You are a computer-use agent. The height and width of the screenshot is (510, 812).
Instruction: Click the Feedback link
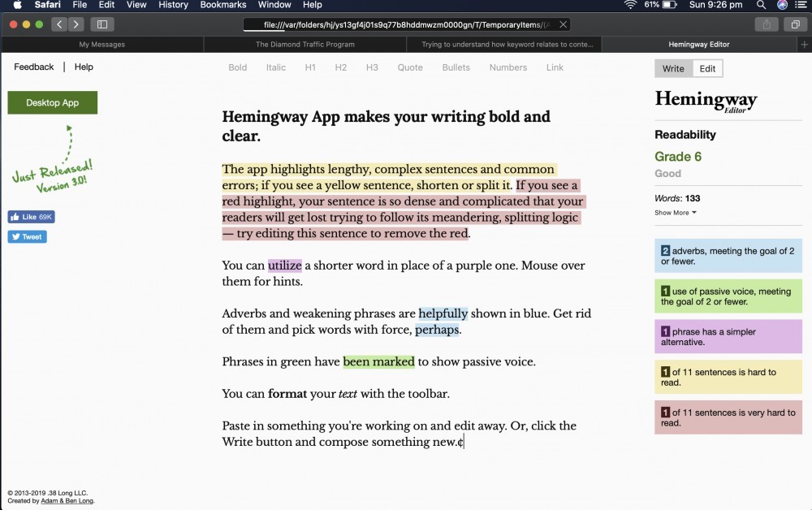33,67
